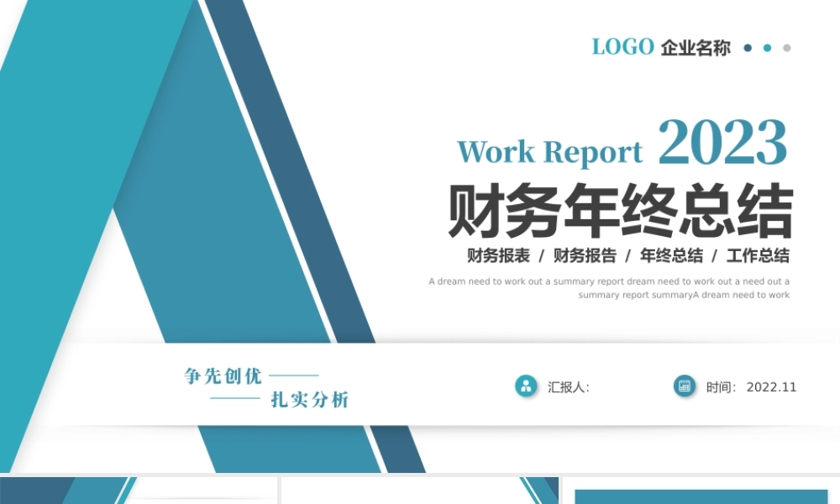Click the person icon beside 汇报人
Viewport: 840px width, 504px height.
[526, 386]
